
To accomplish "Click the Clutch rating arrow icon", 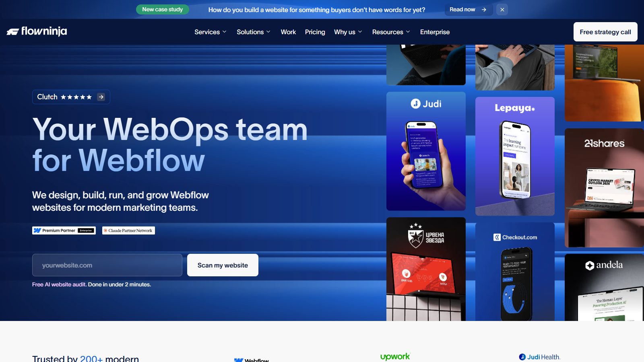I will pyautogui.click(x=101, y=97).
